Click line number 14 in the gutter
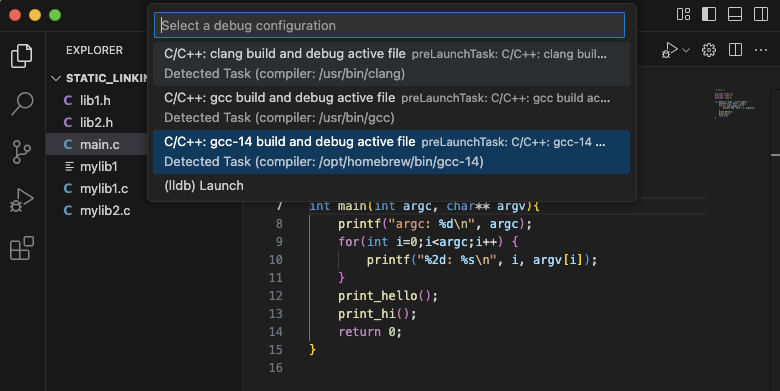780x391 pixels. pyautogui.click(x=276, y=332)
